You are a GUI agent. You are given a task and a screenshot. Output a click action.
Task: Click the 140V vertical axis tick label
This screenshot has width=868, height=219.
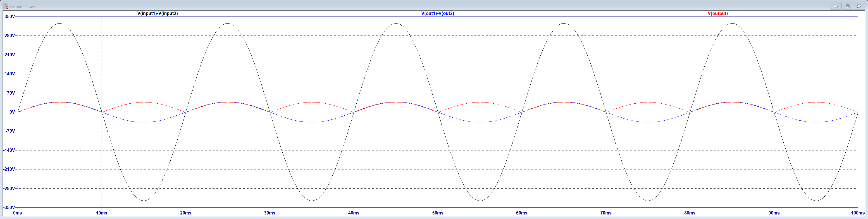[10, 74]
